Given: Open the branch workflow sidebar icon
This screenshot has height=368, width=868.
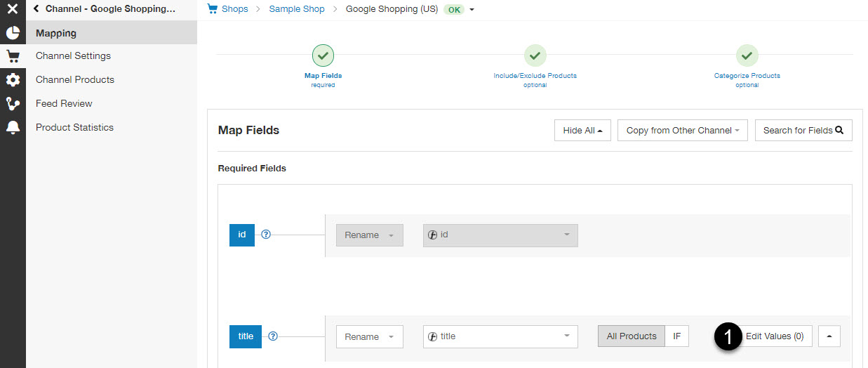Looking at the screenshot, I should 13,104.
